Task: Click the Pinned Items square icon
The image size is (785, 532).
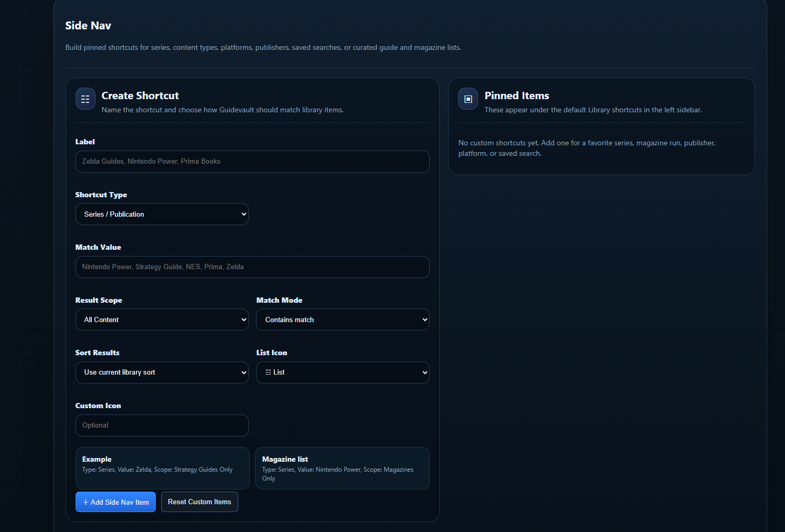Action: 468,99
